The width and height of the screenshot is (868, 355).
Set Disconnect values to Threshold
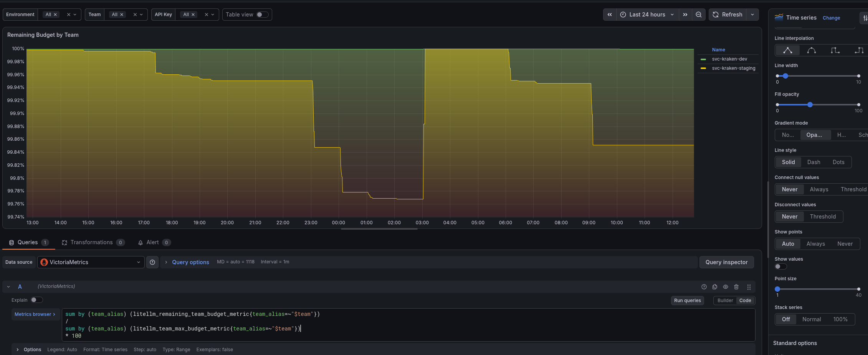[823, 217]
